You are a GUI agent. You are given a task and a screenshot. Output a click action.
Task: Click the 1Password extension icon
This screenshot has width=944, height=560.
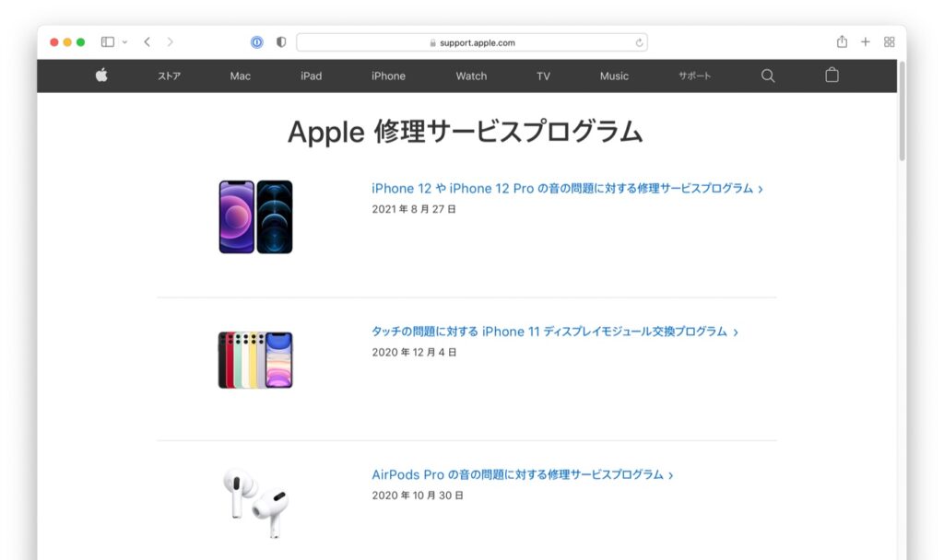pyautogui.click(x=257, y=42)
